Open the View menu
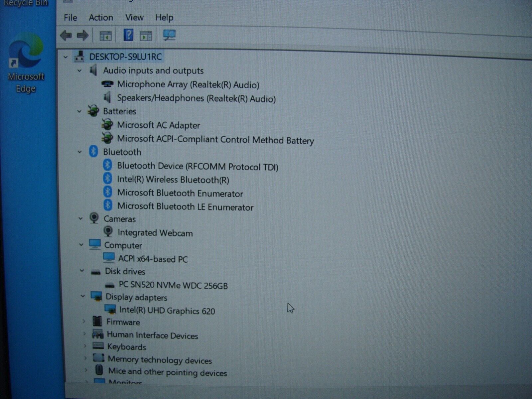This screenshot has width=532, height=399. (134, 17)
